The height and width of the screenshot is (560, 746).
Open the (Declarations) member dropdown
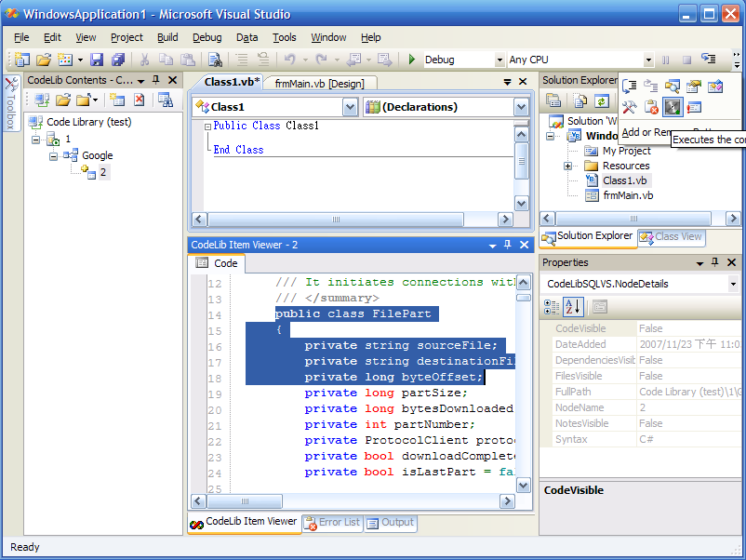tap(522, 107)
